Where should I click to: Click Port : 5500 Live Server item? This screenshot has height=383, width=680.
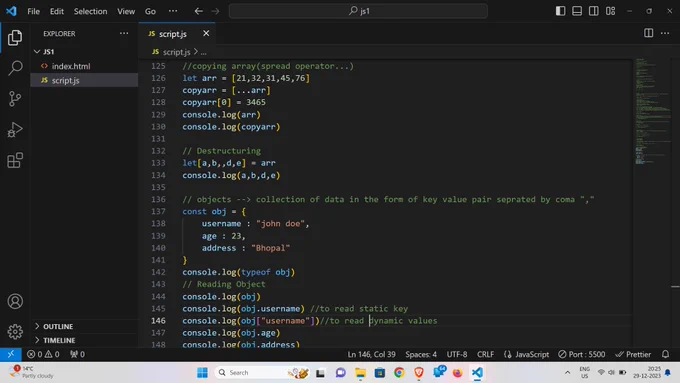[x=582, y=354]
